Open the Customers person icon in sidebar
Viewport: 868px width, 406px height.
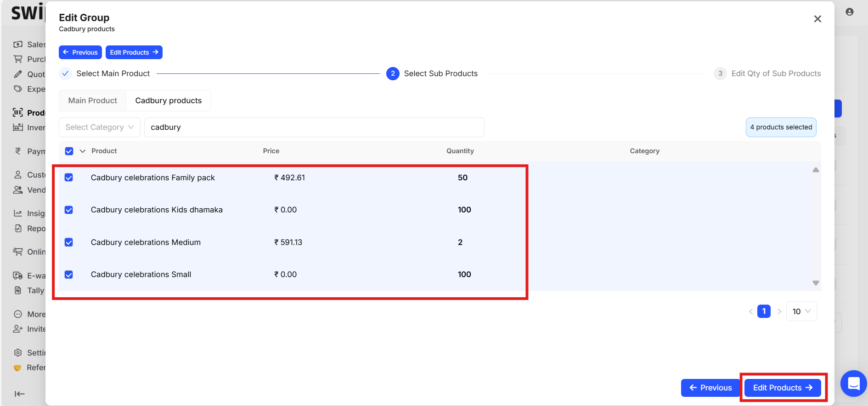18,175
